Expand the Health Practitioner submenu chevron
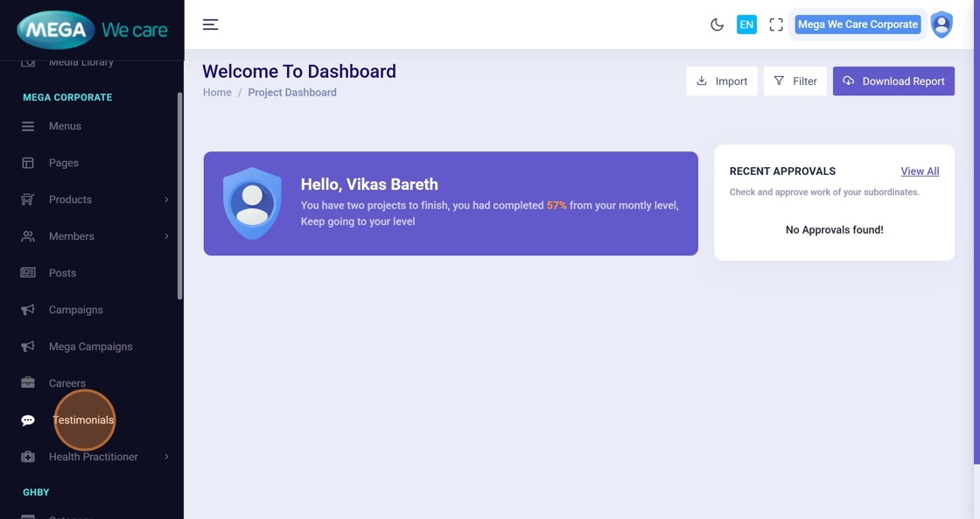The width and height of the screenshot is (980, 519). click(x=166, y=457)
